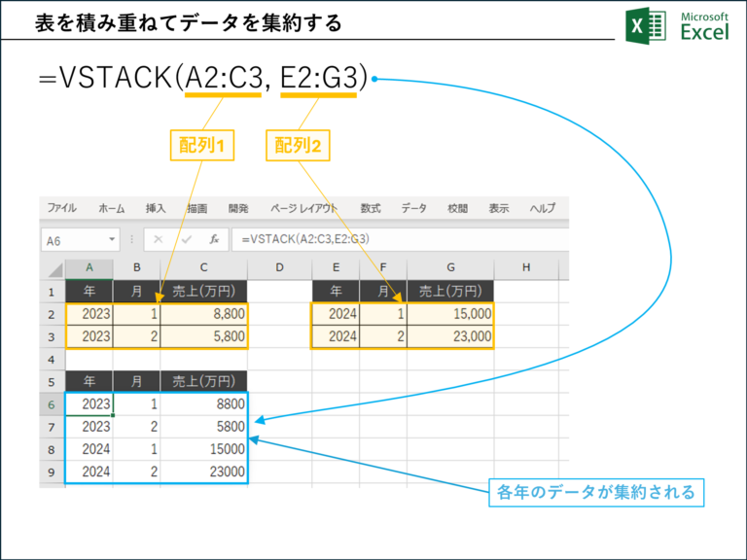Expand the Name Box dropdown arrow
The width and height of the screenshot is (747, 560).
(114, 239)
